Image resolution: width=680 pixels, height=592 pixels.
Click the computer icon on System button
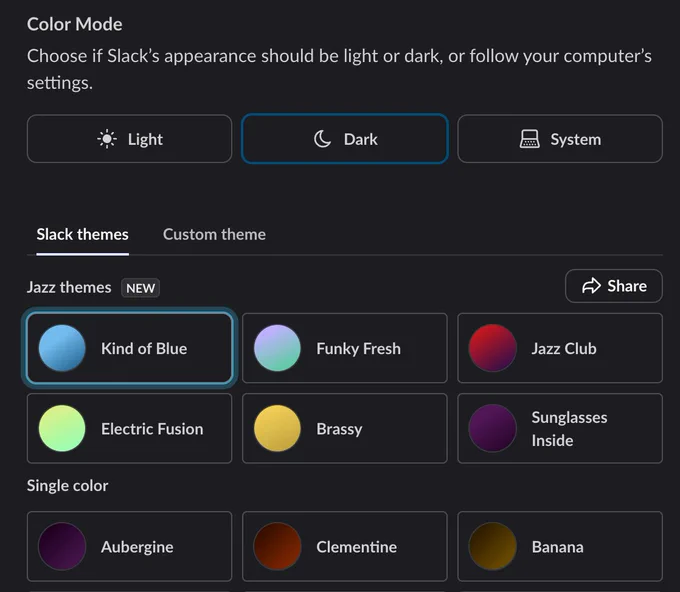point(530,139)
